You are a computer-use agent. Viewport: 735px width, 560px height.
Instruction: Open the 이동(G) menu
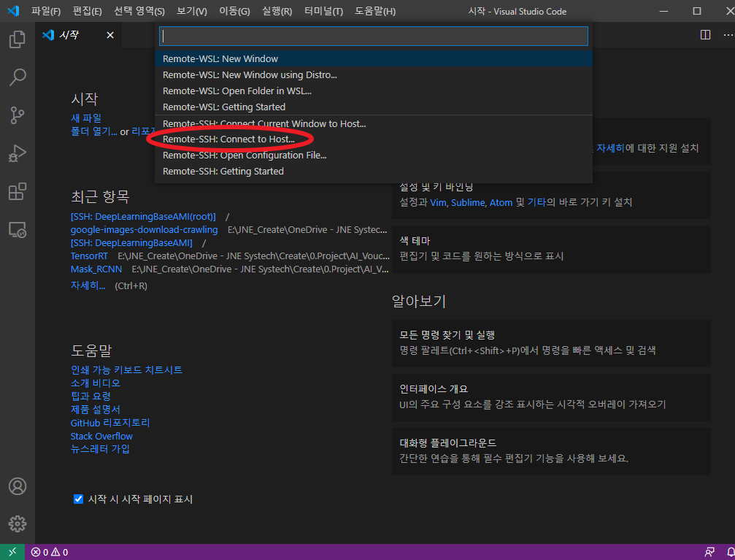[234, 11]
